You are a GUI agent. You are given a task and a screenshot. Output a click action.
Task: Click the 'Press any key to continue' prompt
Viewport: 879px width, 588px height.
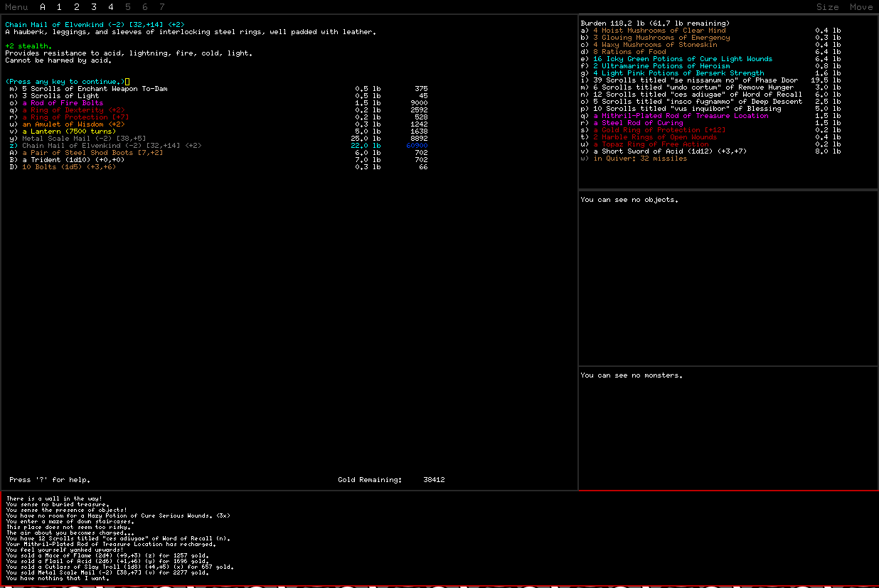pos(65,82)
